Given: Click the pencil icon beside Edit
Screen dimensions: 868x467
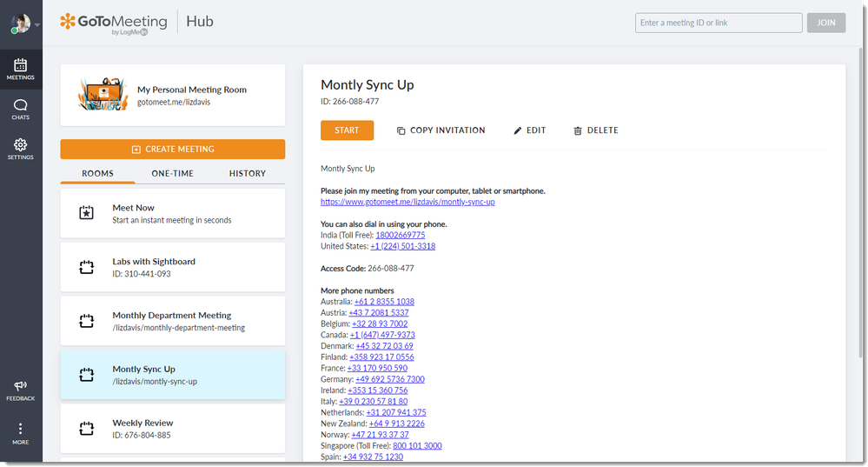Looking at the screenshot, I should [x=518, y=130].
